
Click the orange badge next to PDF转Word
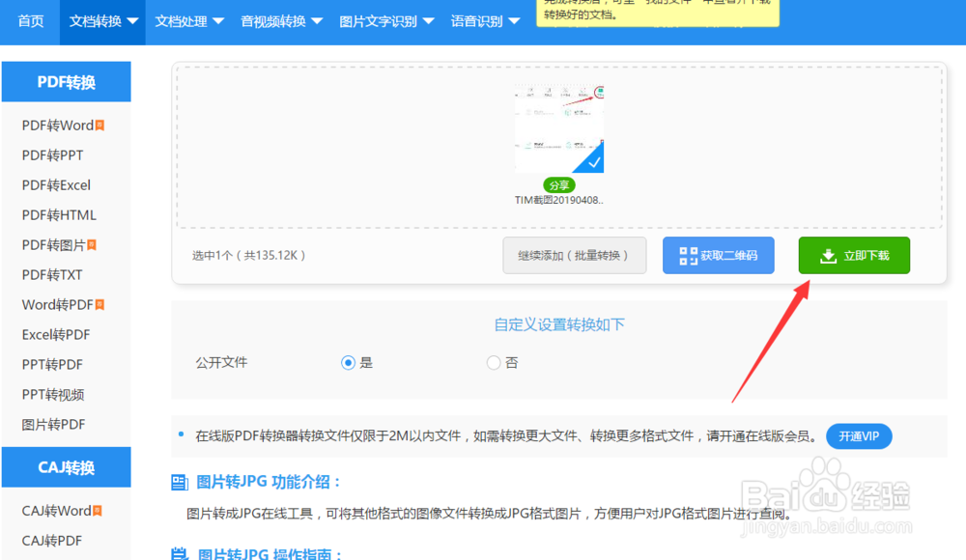point(99,126)
